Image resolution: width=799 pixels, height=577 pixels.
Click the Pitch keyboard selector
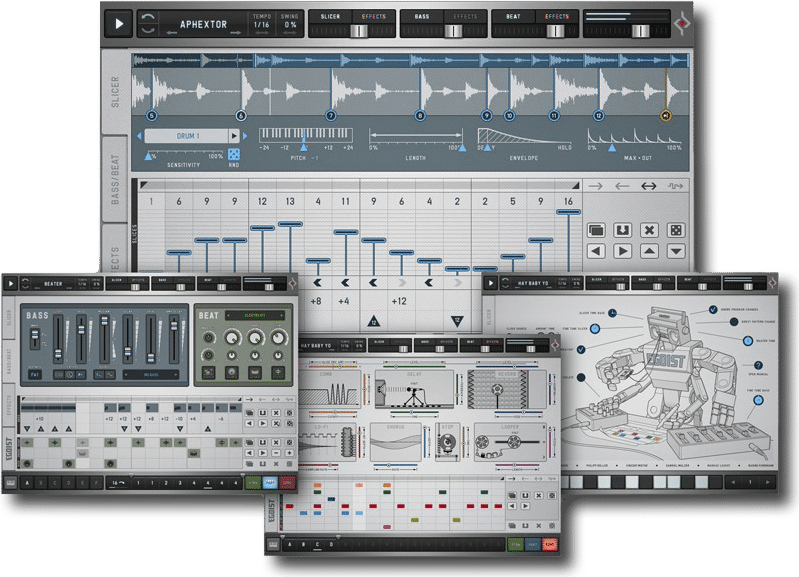coord(306,135)
